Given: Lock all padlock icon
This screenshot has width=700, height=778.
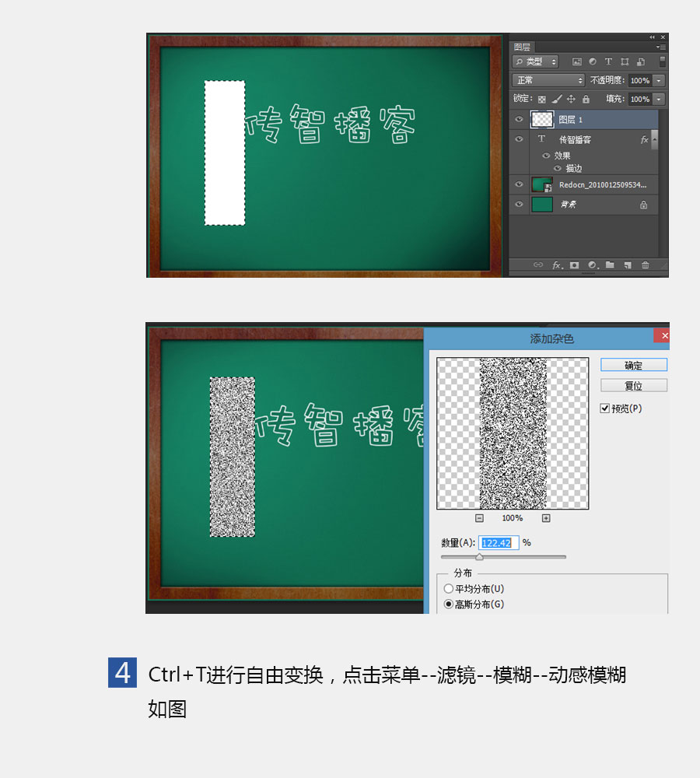Looking at the screenshot, I should pyautogui.click(x=586, y=100).
